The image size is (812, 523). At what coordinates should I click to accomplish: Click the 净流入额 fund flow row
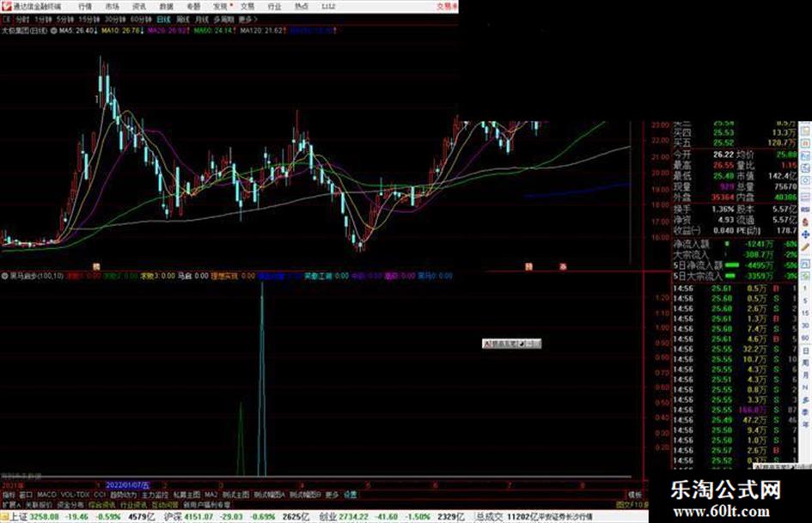pos(735,244)
